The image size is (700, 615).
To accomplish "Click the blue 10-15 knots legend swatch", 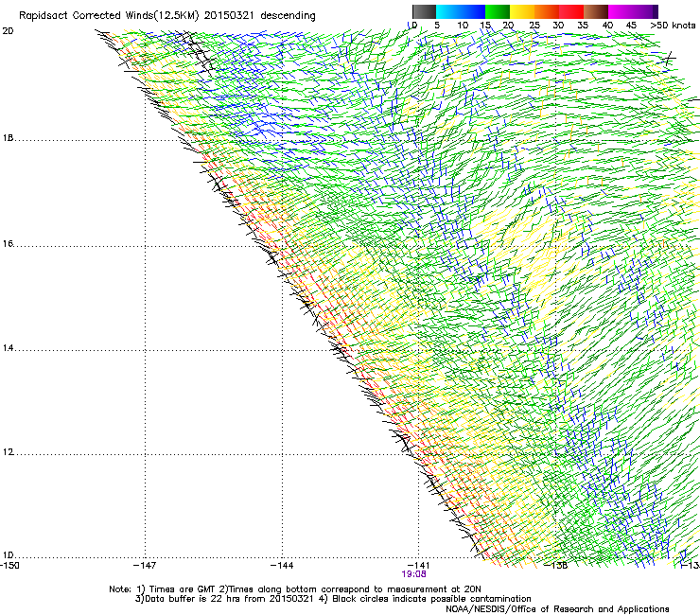I will (473, 11).
